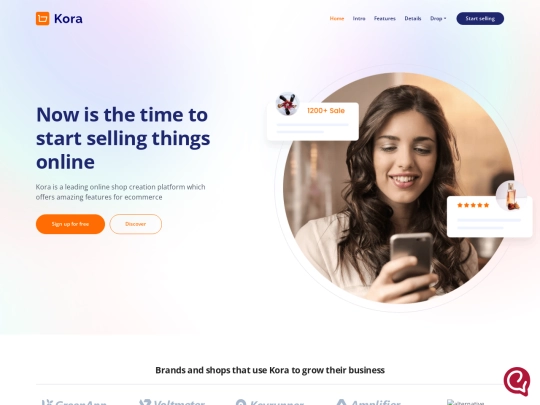Screen dimensions: 540x405
Task: Click the GreenApp brand logo
Action: point(73,402)
